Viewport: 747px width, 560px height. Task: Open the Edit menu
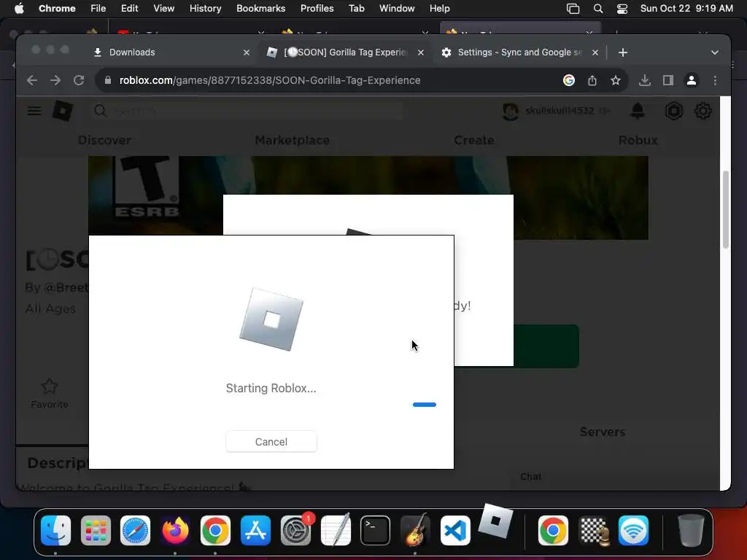(x=129, y=9)
